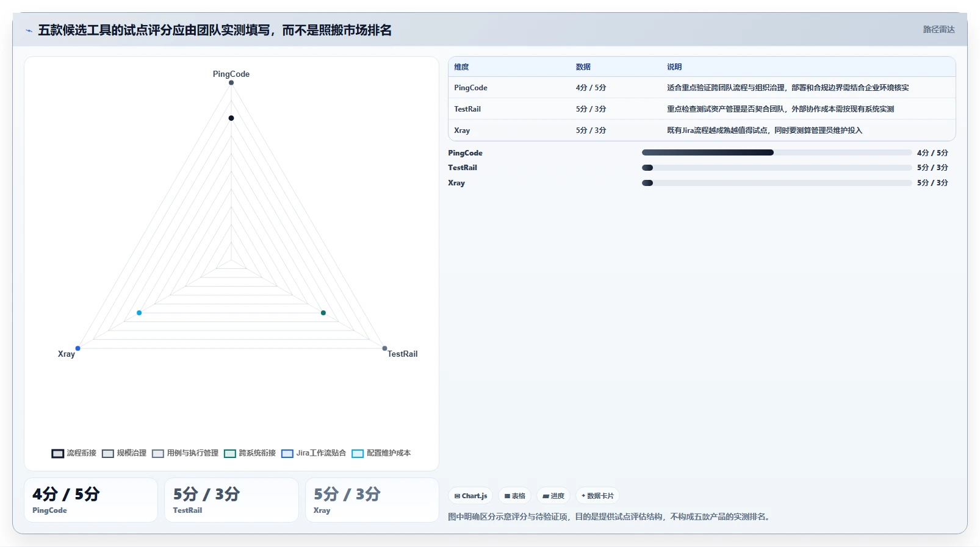Click the Xray axis label on radar
980x547 pixels.
(67, 354)
